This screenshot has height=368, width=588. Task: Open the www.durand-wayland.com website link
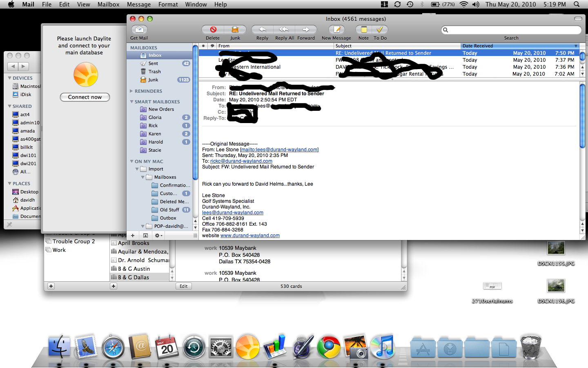tap(250, 236)
